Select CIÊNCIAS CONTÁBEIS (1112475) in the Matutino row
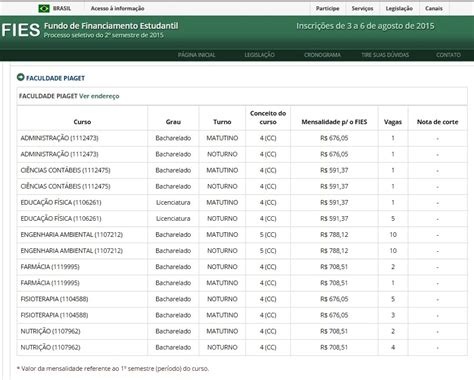This screenshot has width=474, height=380. coord(65,170)
